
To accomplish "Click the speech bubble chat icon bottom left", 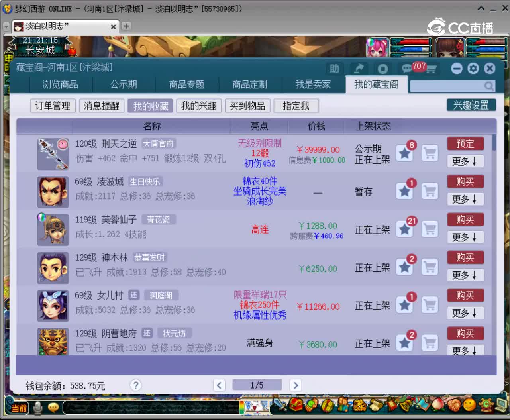I will [x=53, y=407].
